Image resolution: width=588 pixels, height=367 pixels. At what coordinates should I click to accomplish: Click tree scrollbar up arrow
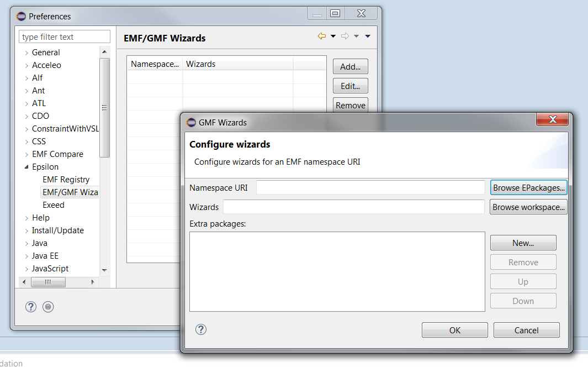[x=104, y=52]
